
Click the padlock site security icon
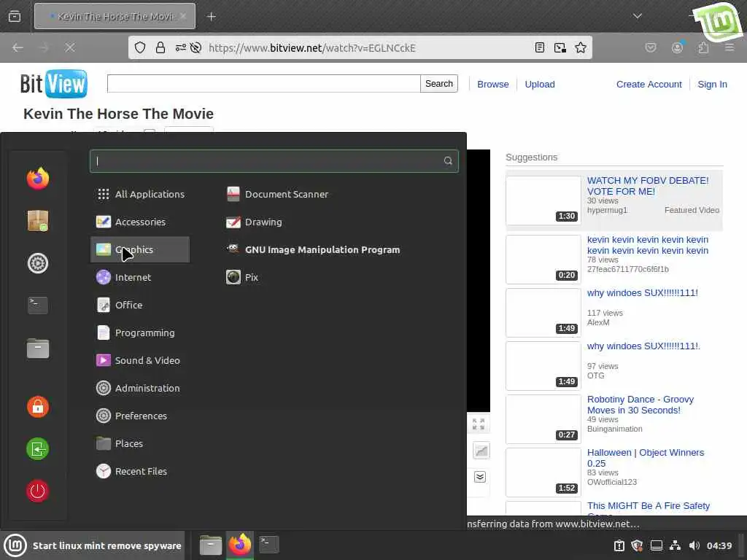[160, 47]
